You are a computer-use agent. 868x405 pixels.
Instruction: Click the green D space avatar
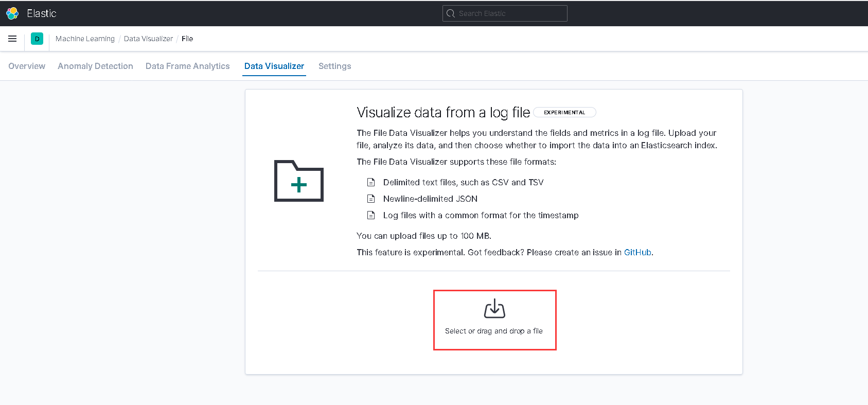(37, 39)
